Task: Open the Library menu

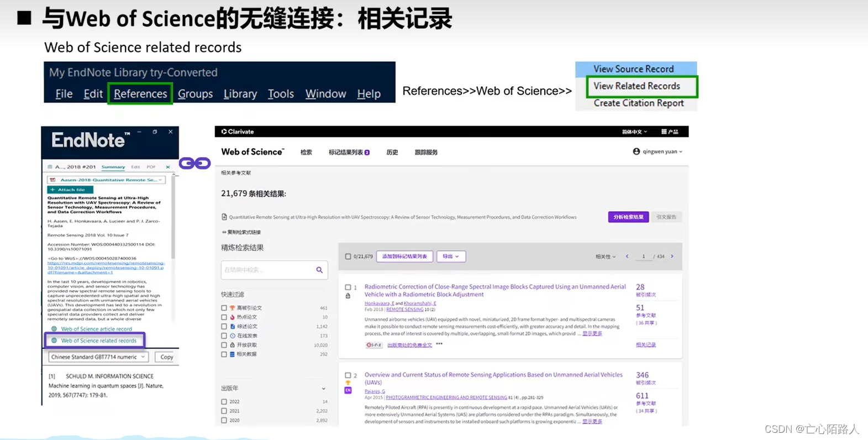Action: coord(240,94)
